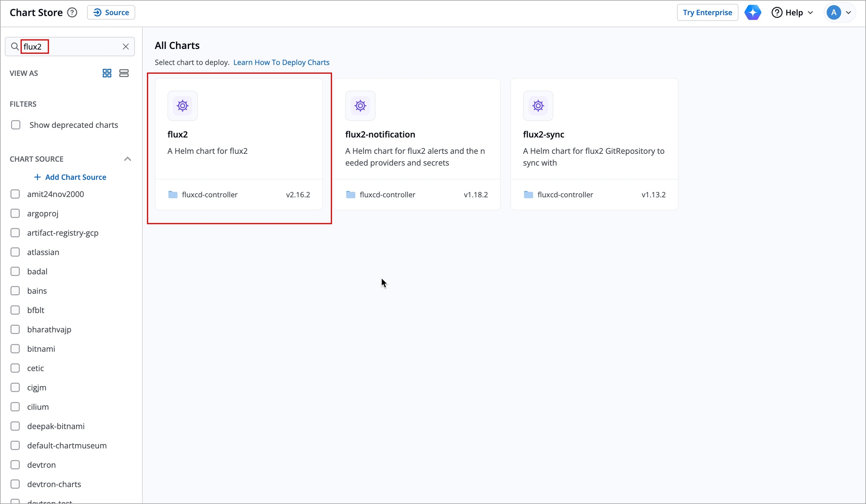Viewport: 866px width, 504px height.
Task: Open the blue AI sparkle assistant icon
Action: (x=752, y=12)
